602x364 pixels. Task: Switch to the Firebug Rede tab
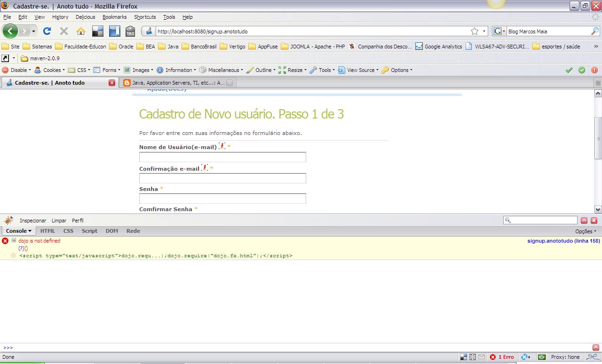(x=133, y=231)
